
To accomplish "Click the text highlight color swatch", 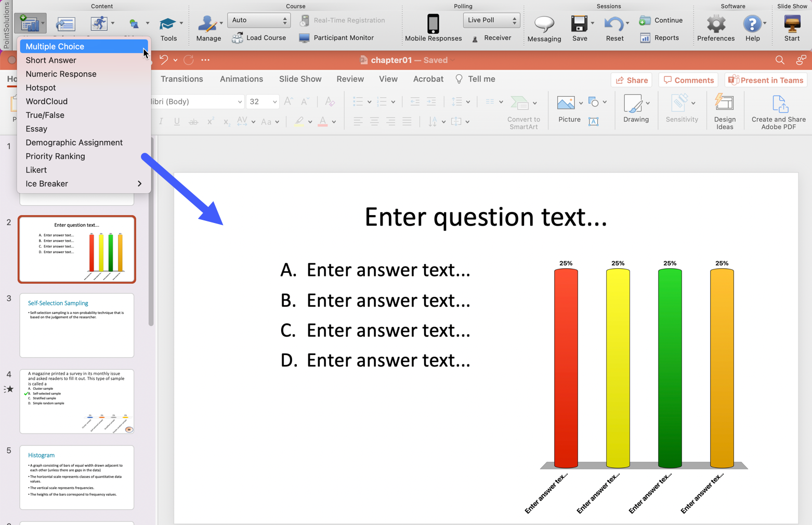I will (299, 122).
